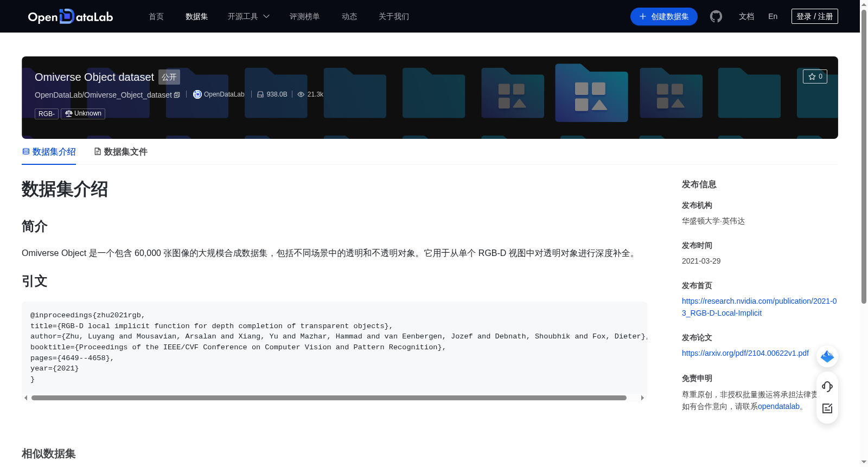Click the plus icon in 创建数据集

pos(643,16)
